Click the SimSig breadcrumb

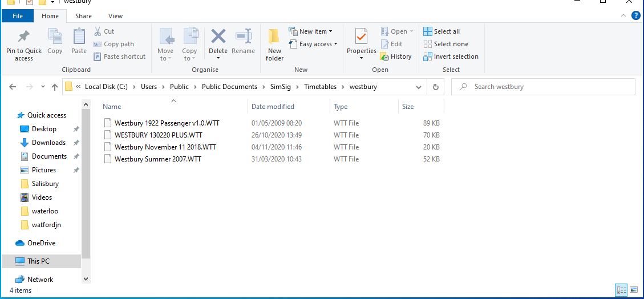click(280, 87)
